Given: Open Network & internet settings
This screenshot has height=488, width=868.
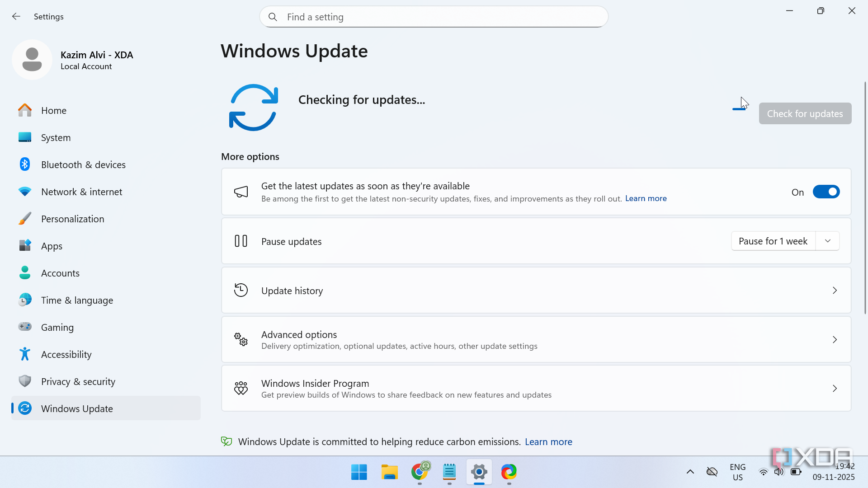Looking at the screenshot, I should tap(81, 192).
